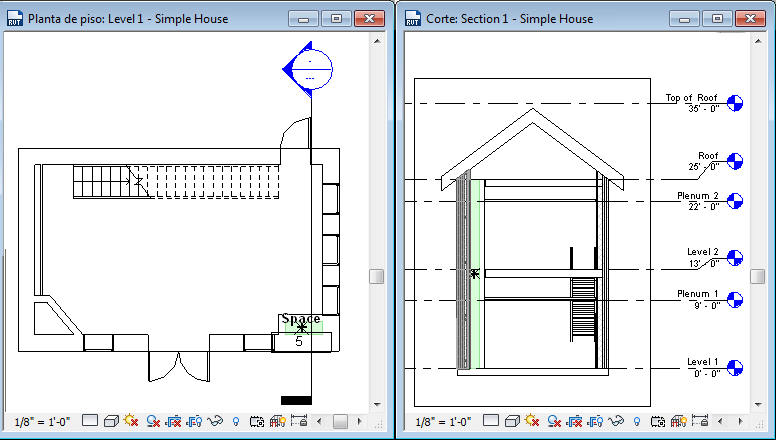Toggle Crop View in Section 1 window
The image size is (776, 440).
(574, 421)
